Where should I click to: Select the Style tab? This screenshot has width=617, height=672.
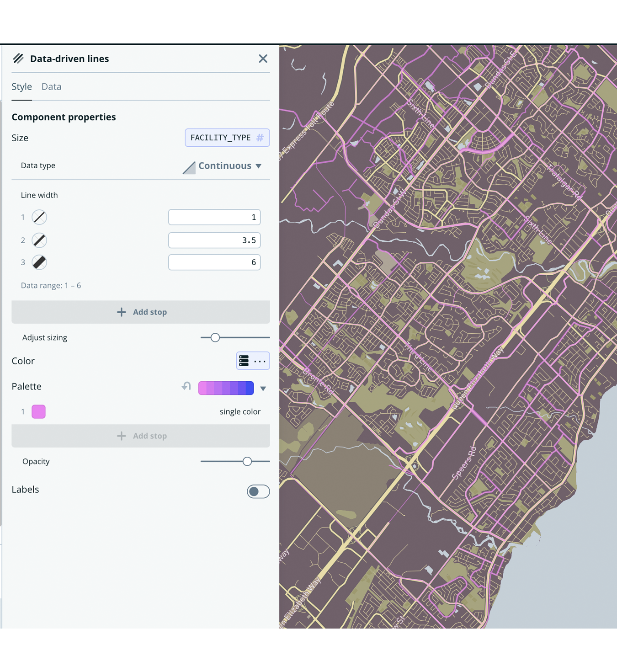pyautogui.click(x=21, y=86)
